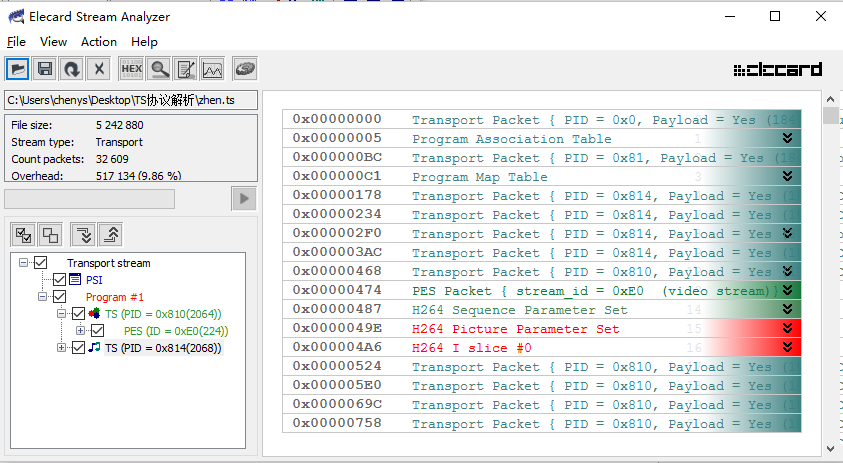This screenshot has height=463, width=843.
Task: Click the packet list scrollbar thumb
Action: click(830, 116)
